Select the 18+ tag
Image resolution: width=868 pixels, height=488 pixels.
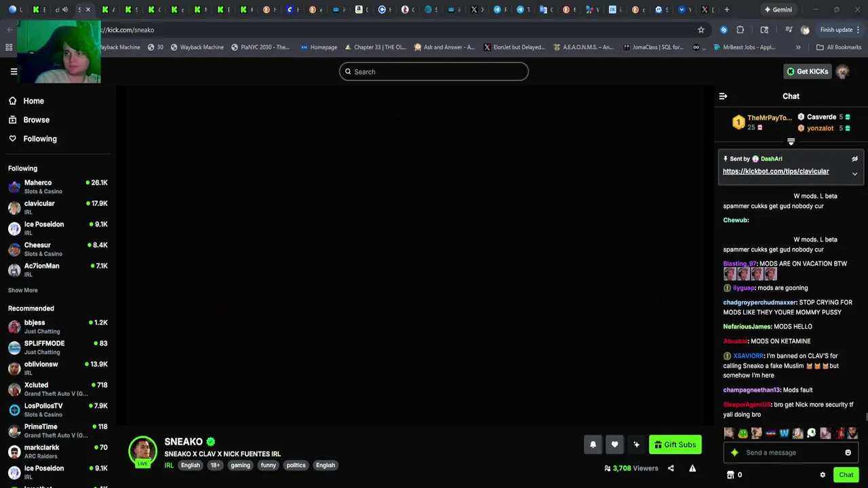215,466
